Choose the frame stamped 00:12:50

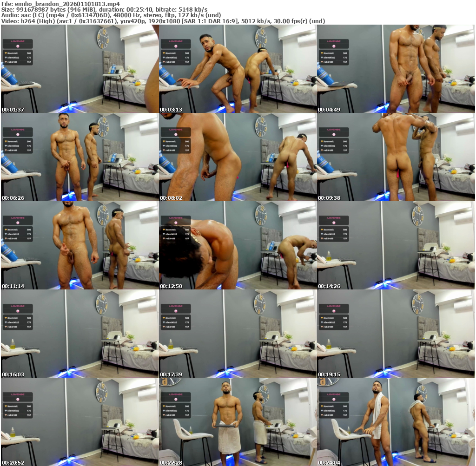tap(238, 245)
